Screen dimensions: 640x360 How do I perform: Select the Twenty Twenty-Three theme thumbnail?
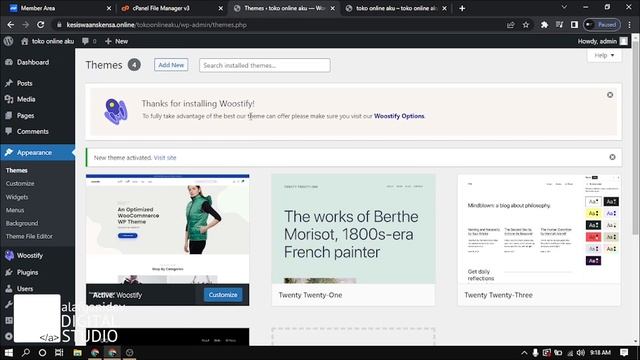(x=539, y=229)
